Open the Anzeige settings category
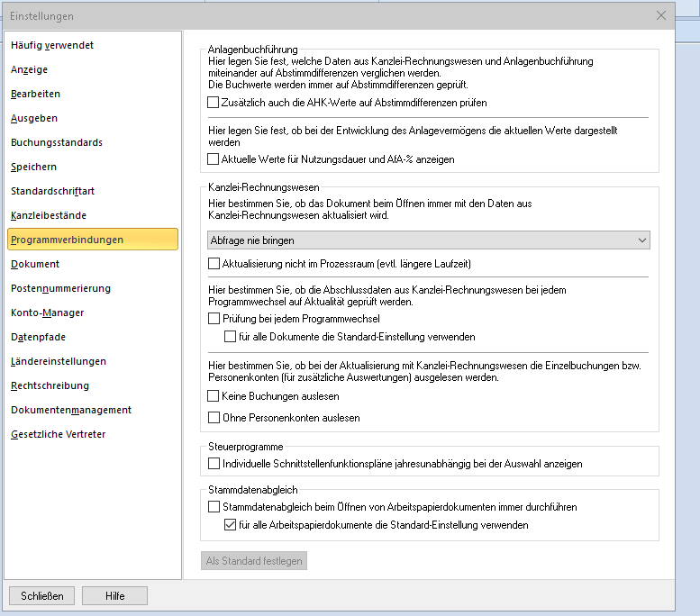 (30, 69)
